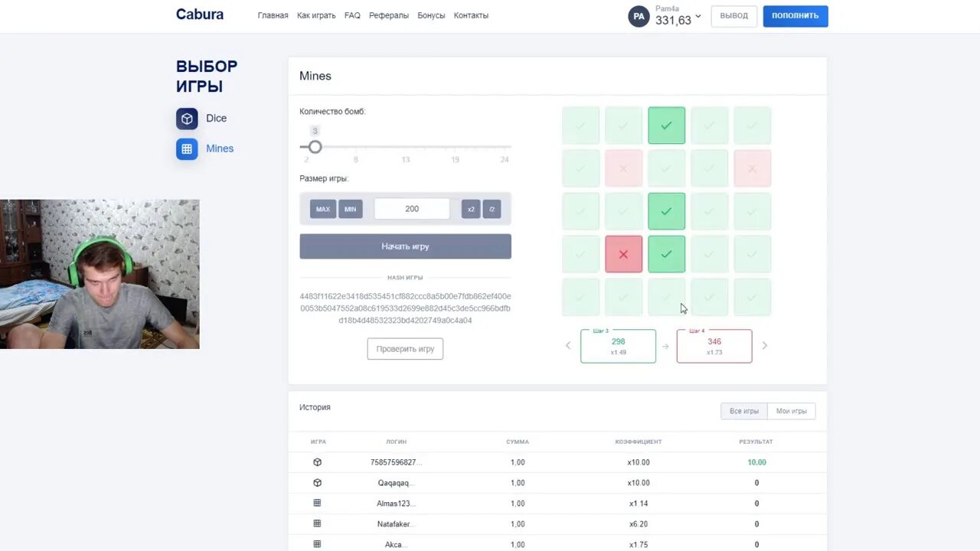This screenshot has width=980, height=551.
Task: Click the bet amount field showing 200
Action: click(412, 209)
